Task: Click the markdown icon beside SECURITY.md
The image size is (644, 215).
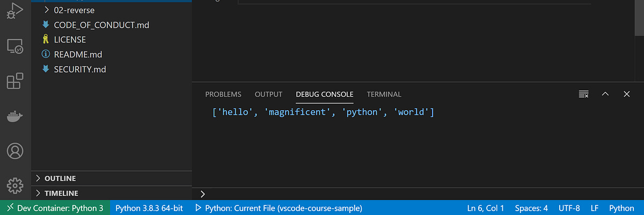Action: (46, 69)
